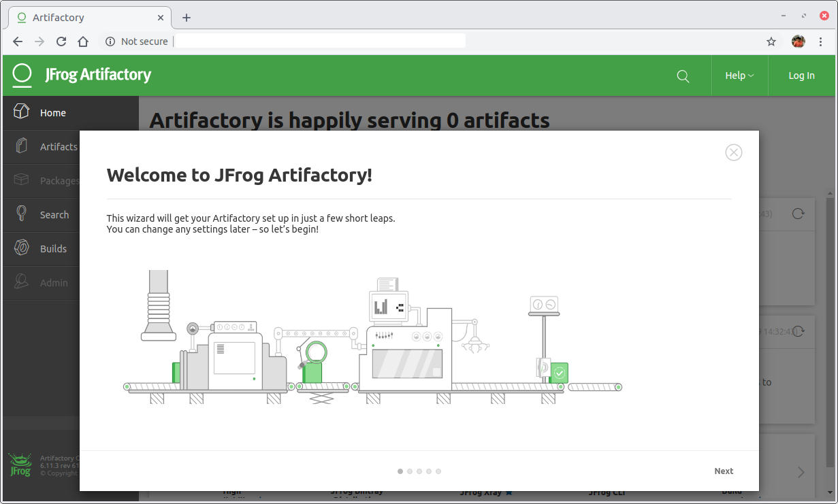Screen dimensions: 838x504
Task: Click the Builds nut icon
Action: pyautogui.click(x=21, y=248)
